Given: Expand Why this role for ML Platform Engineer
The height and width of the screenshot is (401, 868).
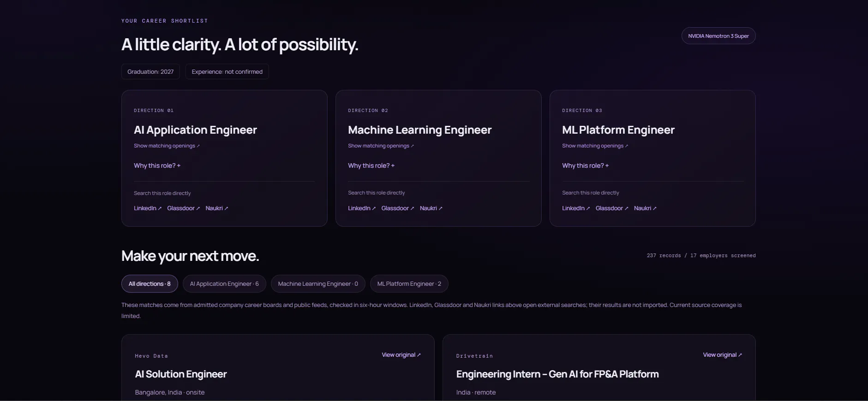Looking at the screenshot, I should [585, 165].
